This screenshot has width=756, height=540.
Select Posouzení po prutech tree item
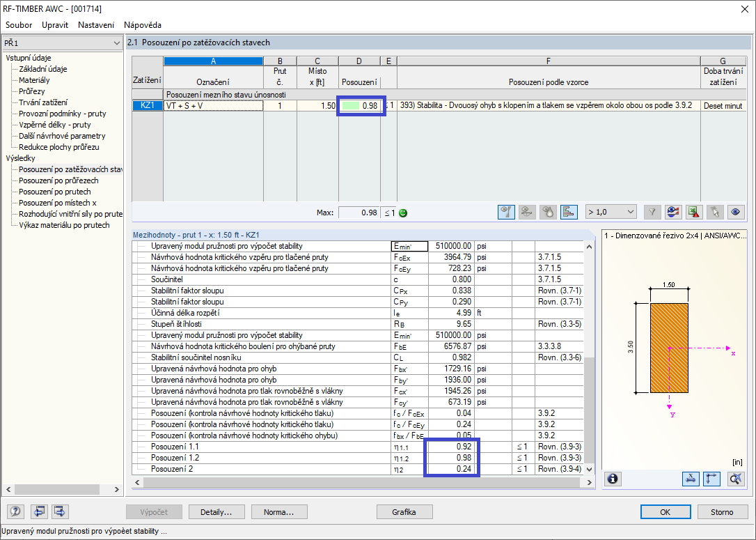pos(54,192)
